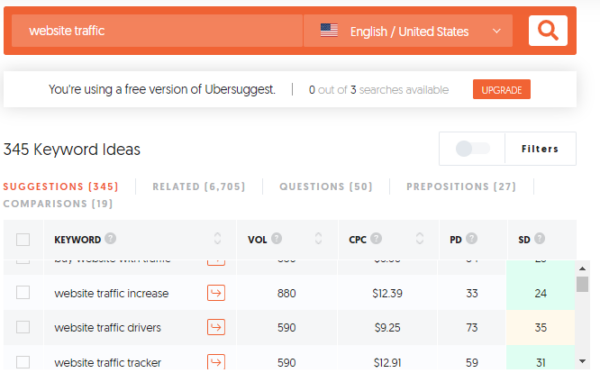Switch to the QUESTIONS (50) tab
The height and width of the screenshot is (382, 600).
click(x=326, y=186)
